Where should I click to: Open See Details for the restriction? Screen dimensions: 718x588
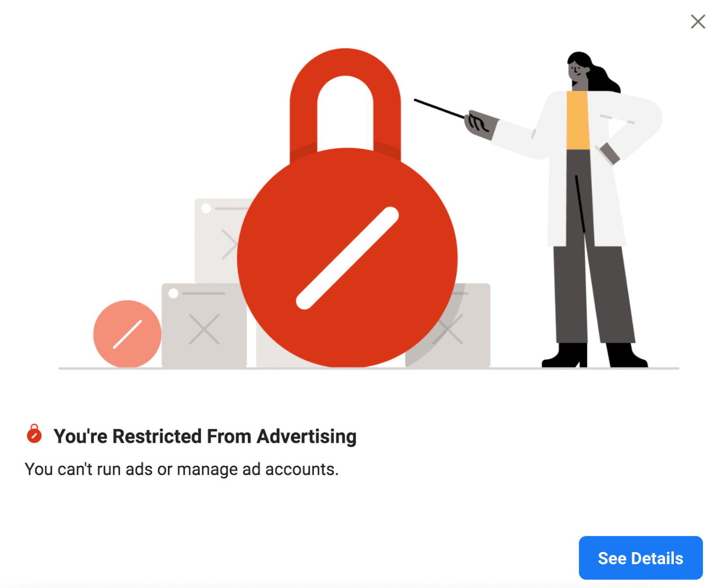(x=640, y=558)
